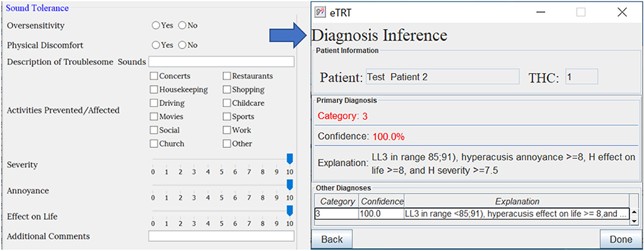The image size is (644, 251).
Task: Toggle the Church checkbox
Action: click(154, 144)
